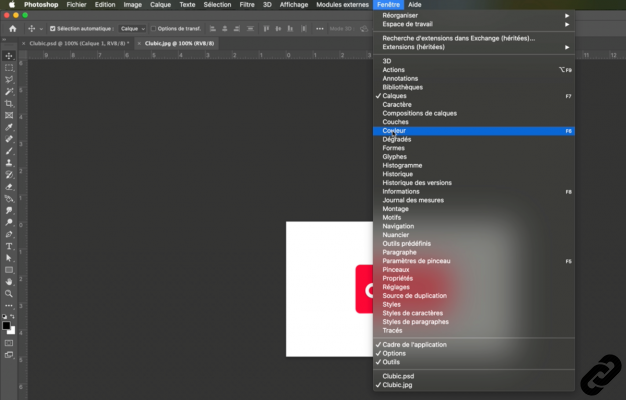The image size is (626, 400).
Task: Close the Clubic.jpg document tab
Action: point(139,43)
